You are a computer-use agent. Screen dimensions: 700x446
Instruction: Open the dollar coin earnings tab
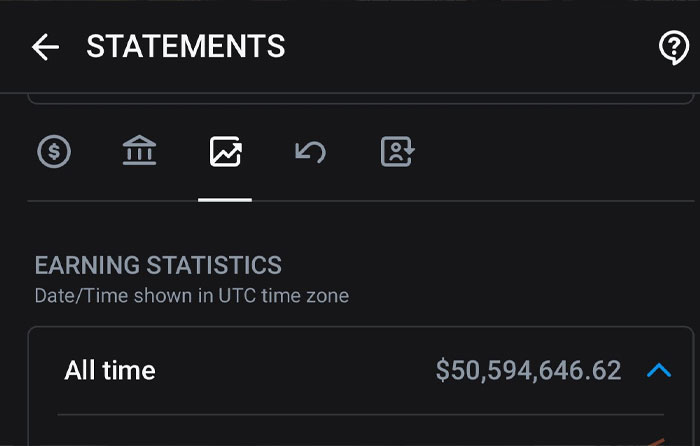[x=54, y=152]
